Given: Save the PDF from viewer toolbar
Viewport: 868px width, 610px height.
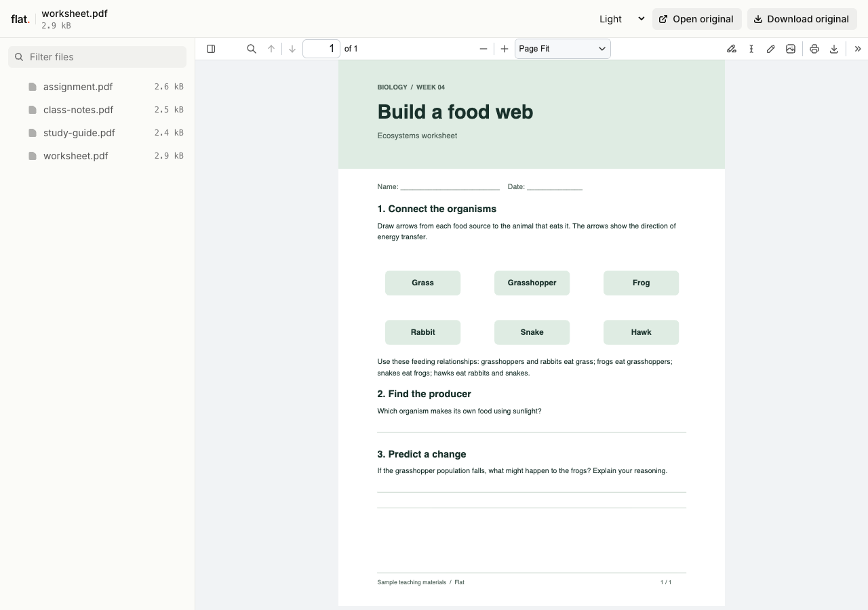Looking at the screenshot, I should point(834,49).
